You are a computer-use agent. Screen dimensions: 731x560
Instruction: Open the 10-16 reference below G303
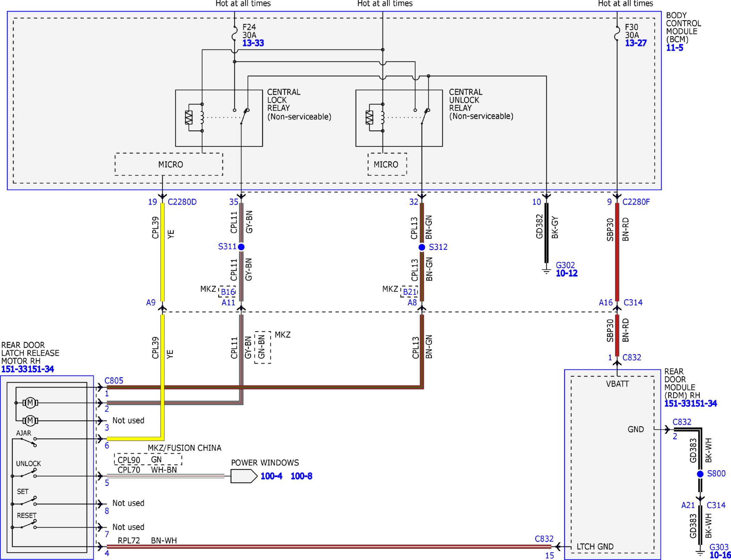720,555
